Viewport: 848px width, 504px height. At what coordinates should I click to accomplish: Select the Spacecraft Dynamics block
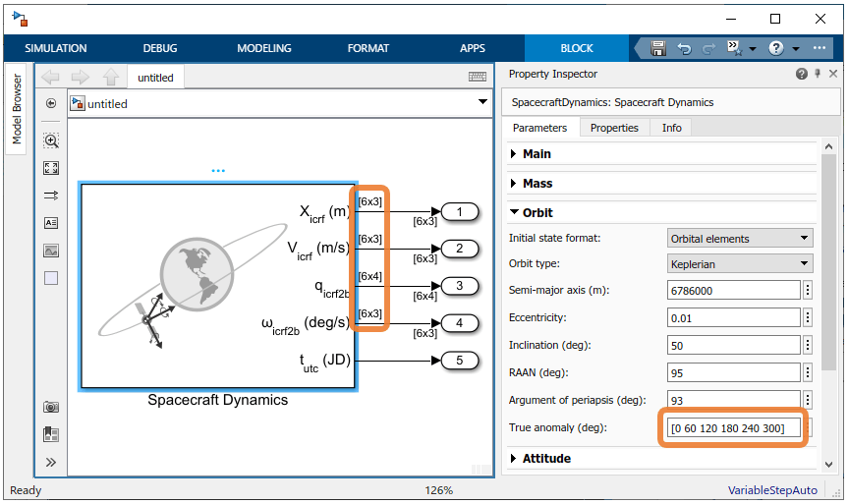218,286
